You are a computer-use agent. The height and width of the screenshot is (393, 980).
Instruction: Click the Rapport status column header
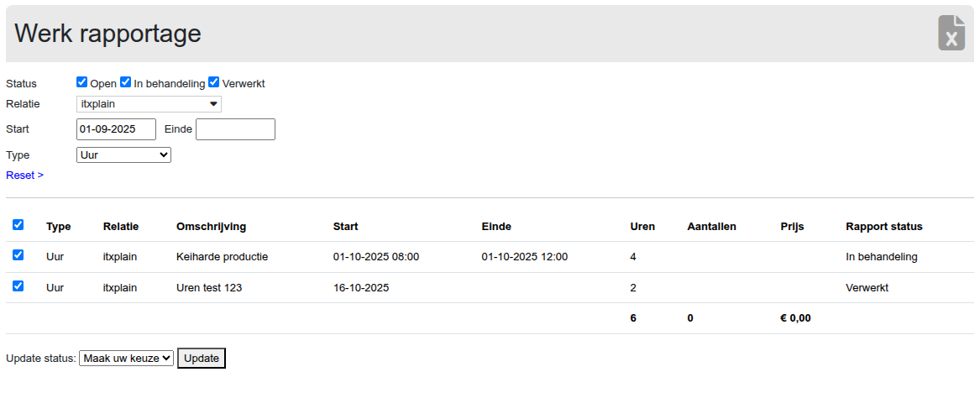click(883, 227)
